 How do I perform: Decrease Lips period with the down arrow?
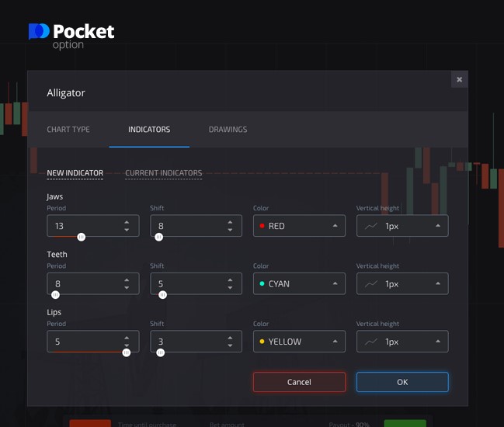[x=127, y=345]
